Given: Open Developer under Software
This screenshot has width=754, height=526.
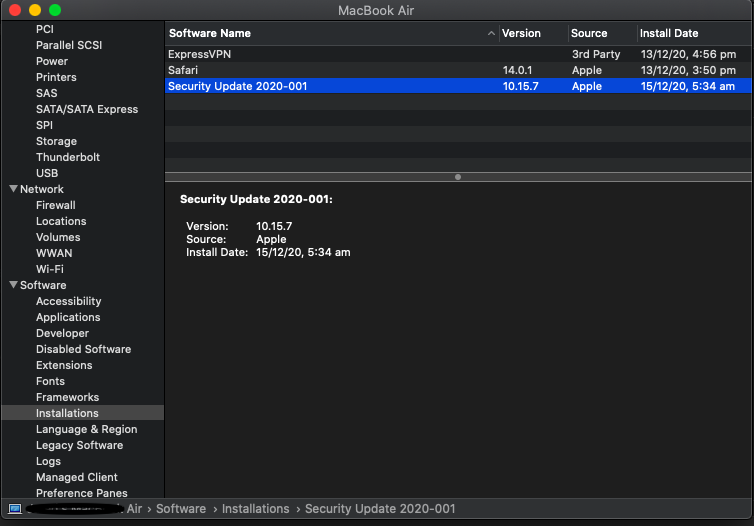Looking at the screenshot, I should (62, 333).
